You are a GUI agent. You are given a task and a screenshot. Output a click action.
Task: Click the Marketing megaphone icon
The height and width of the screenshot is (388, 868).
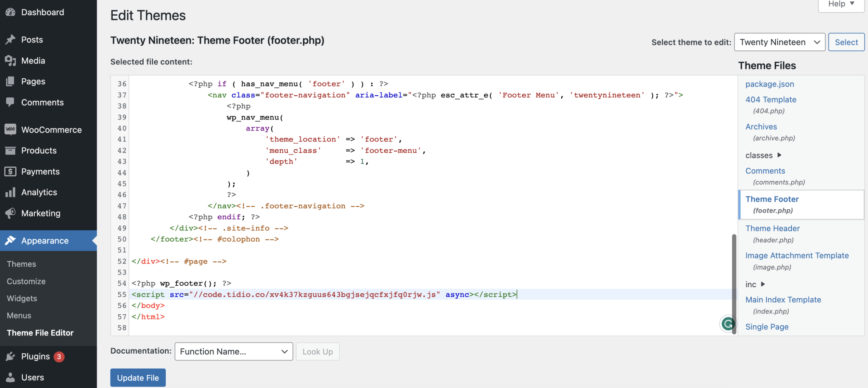(11, 213)
